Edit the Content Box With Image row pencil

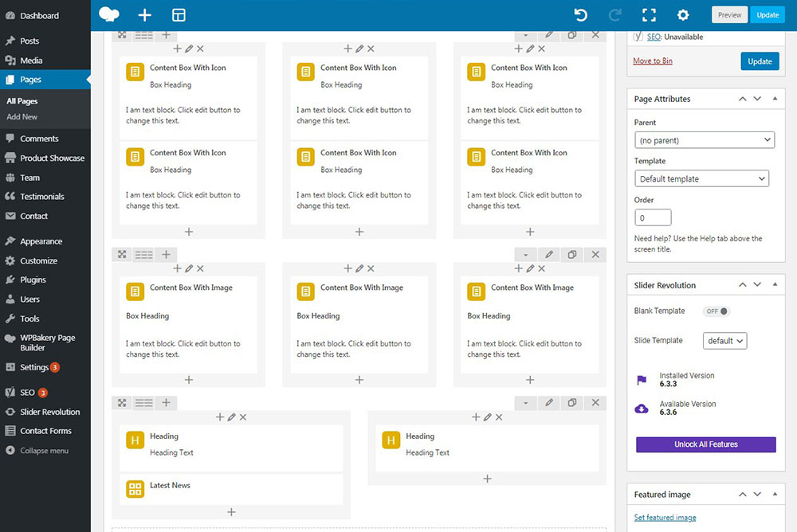pos(549,254)
